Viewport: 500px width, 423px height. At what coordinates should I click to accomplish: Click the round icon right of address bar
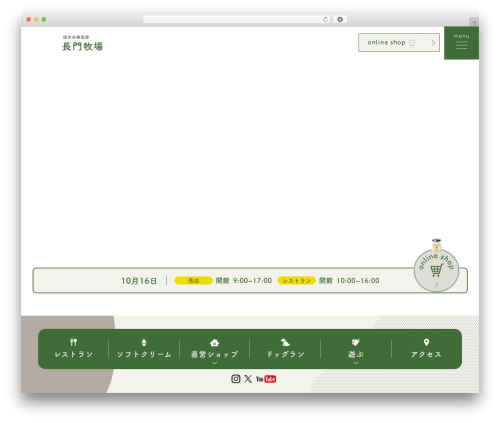[340, 19]
